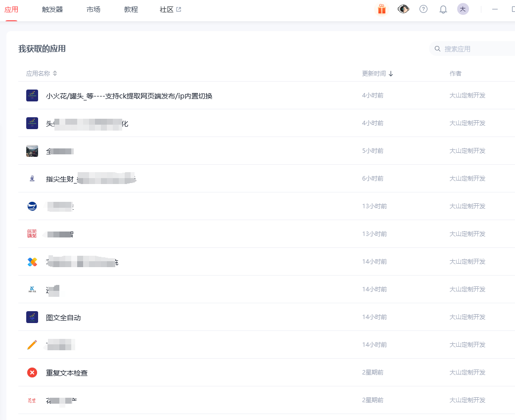The height and width of the screenshot is (420, 515).
Task: Open the 社区 tab
Action: coord(166,9)
